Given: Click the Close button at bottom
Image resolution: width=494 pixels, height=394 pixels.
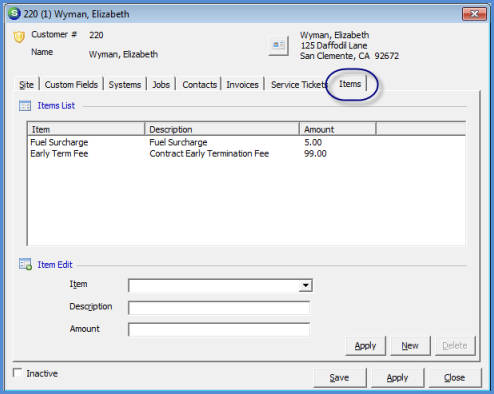Looking at the screenshot, I should [x=455, y=378].
